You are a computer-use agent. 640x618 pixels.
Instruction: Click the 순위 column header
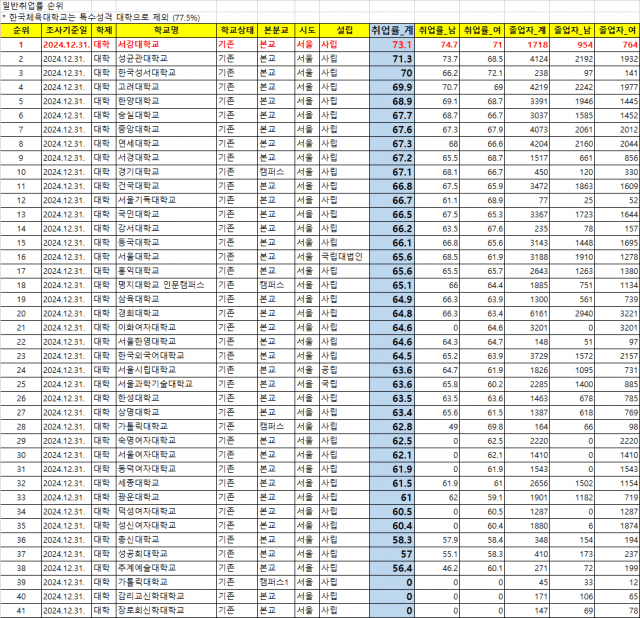[18, 32]
